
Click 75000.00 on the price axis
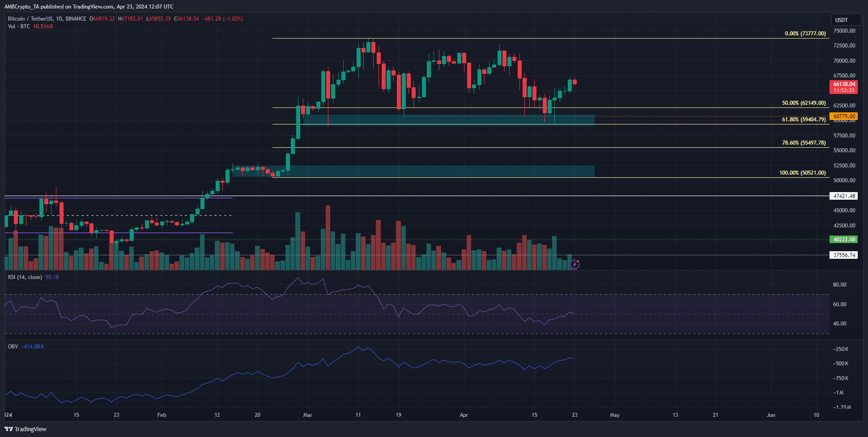844,31
